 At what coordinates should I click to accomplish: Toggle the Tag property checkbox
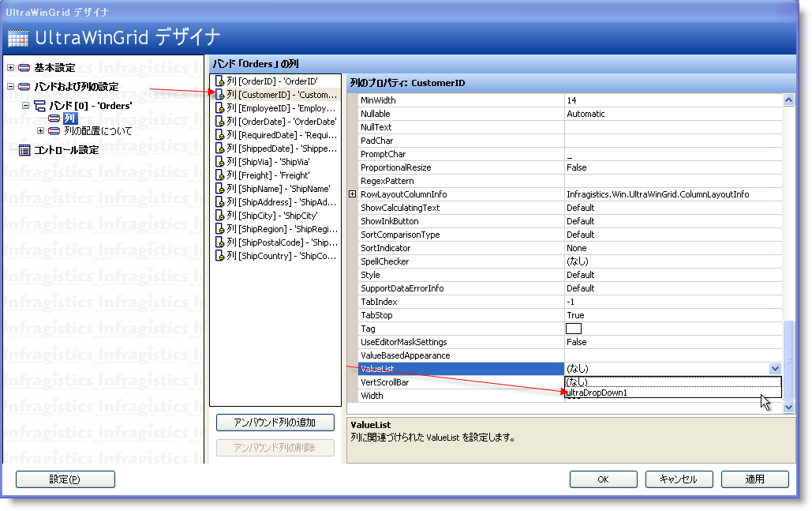click(574, 329)
